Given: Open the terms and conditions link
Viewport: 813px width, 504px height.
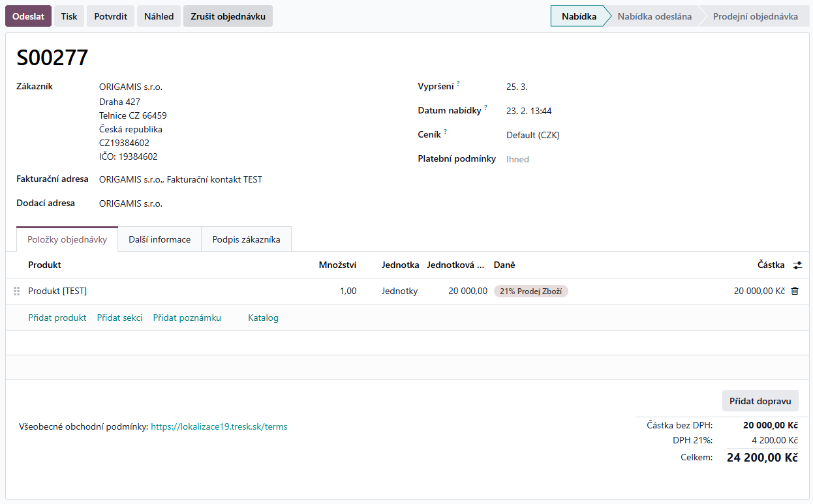Looking at the screenshot, I should coord(219,427).
